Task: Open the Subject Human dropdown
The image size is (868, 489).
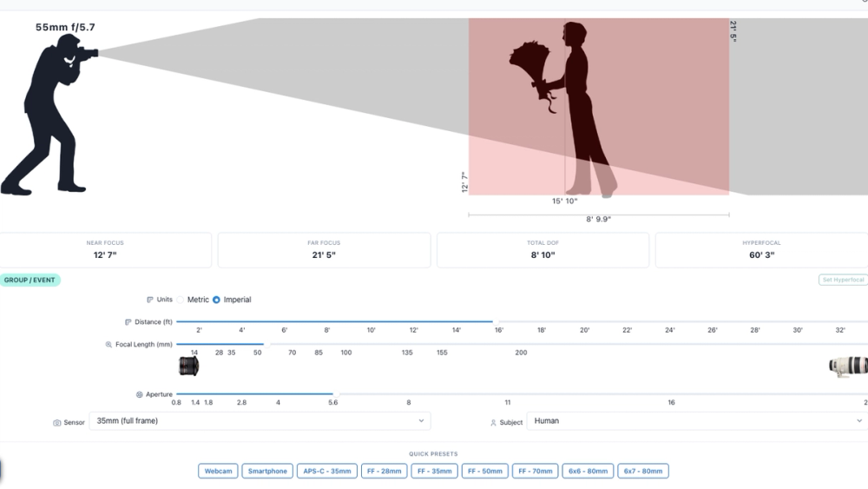Action: tap(697, 421)
